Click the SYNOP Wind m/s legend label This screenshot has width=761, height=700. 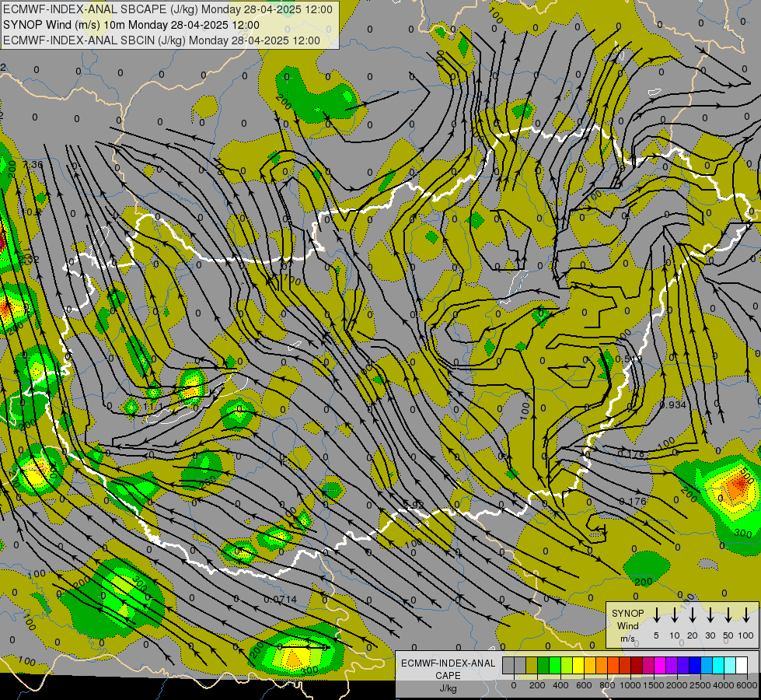pyautogui.click(x=627, y=625)
